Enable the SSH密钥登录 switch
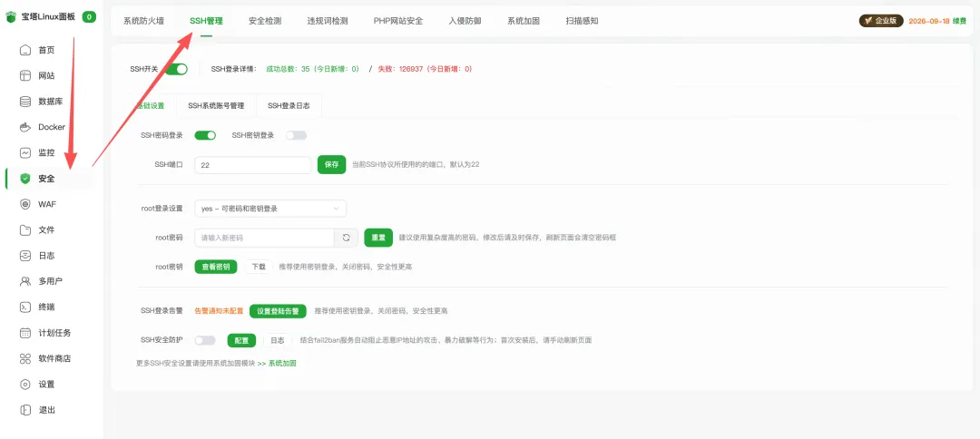980x439 pixels. [x=296, y=135]
